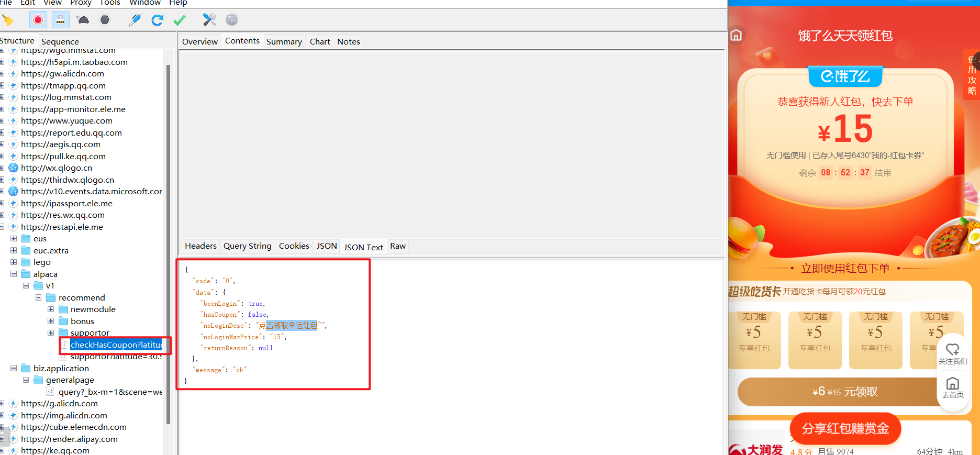Collapse the alpaca folder

(14, 274)
